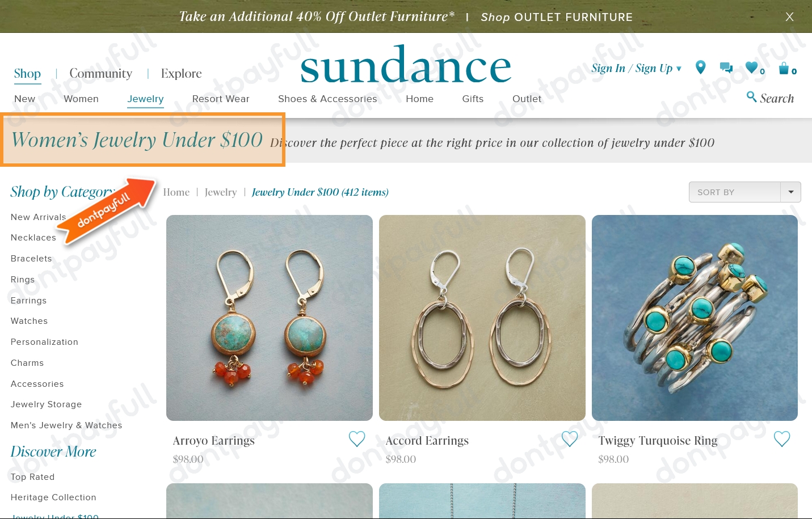The image size is (812, 519).
Task: Favorite the Accord Earrings with heart
Action: (x=570, y=438)
